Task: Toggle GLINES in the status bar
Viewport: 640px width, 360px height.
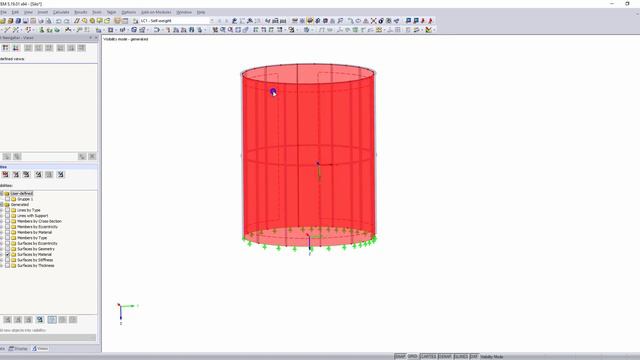Action: point(461,357)
